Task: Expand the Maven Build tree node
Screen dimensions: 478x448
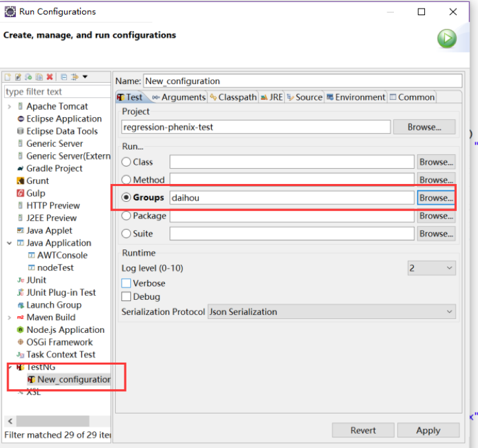Action: (x=9, y=318)
